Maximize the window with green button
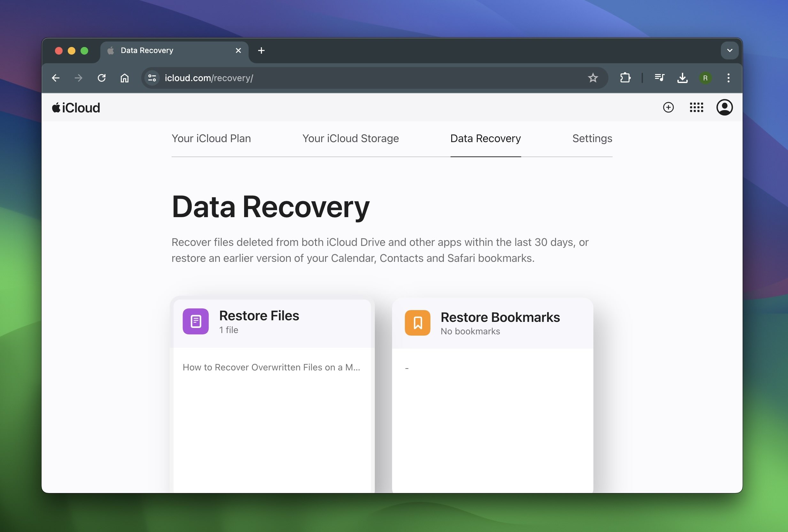Screen dimensions: 788x532 (84, 50)
